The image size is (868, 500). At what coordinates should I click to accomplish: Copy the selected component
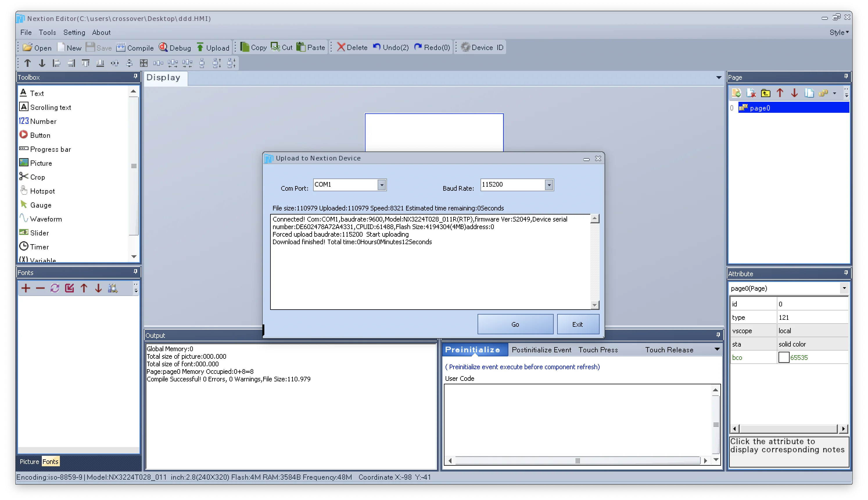click(254, 47)
